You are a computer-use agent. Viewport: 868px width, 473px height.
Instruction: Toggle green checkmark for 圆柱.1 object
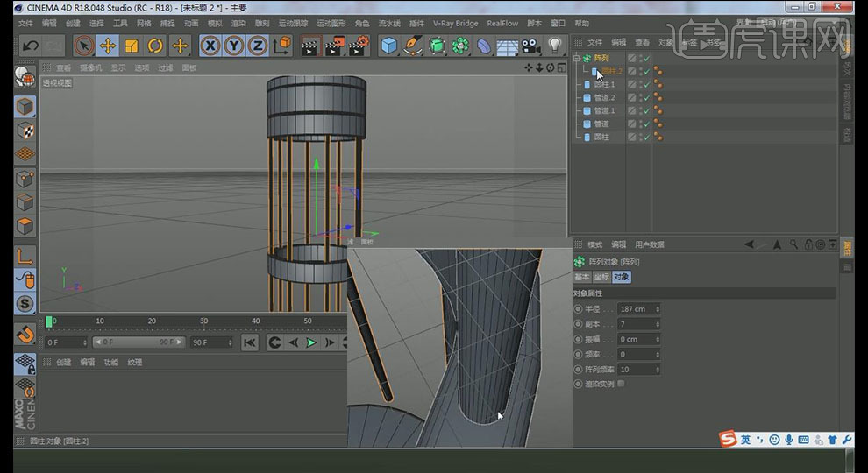(x=646, y=85)
